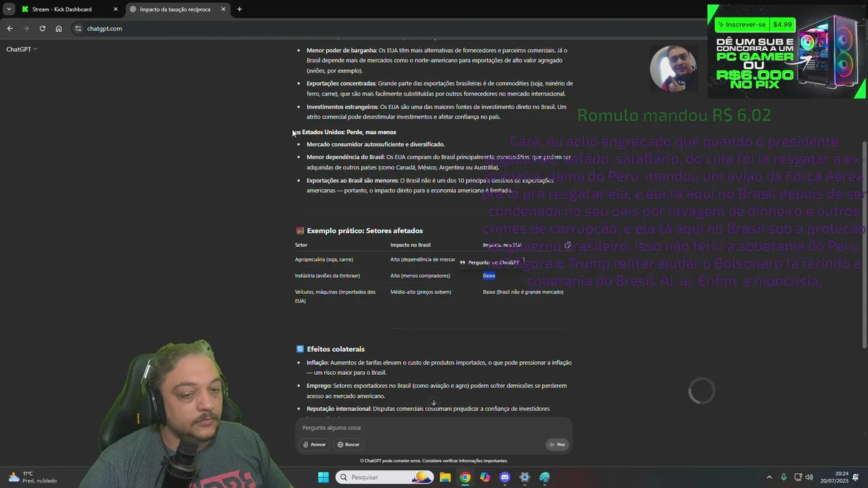Screen dimensions: 868x488
Task: Go forward with the browser arrow
Action: point(26,28)
